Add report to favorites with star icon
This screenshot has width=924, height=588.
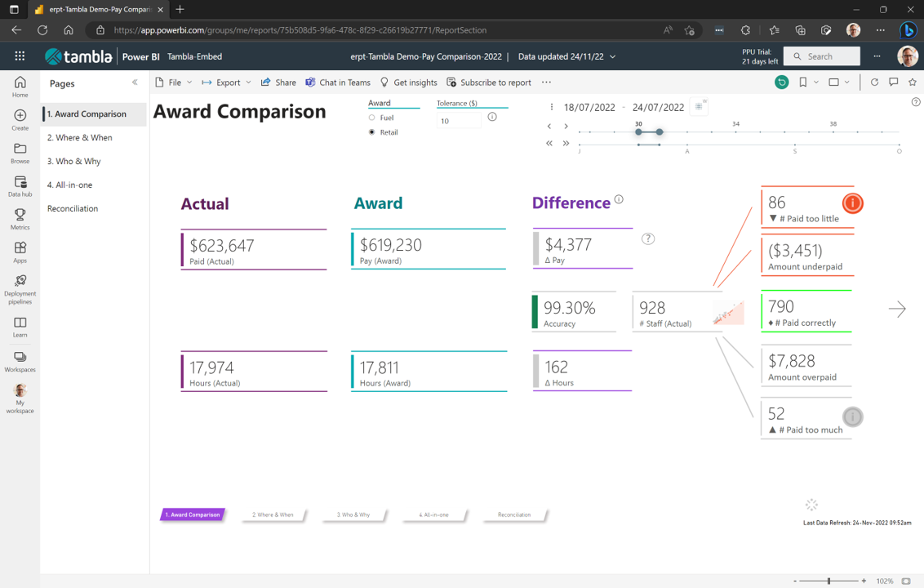[x=913, y=82]
